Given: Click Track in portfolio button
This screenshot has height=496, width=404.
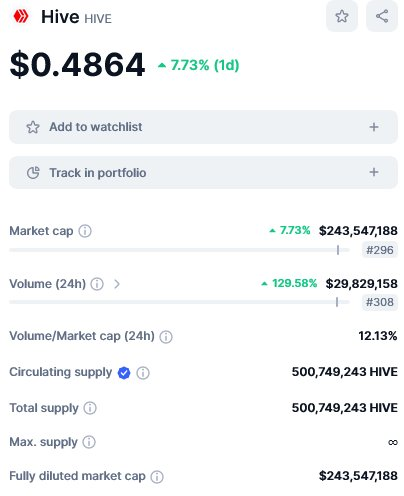Looking at the screenshot, I should click(x=203, y=172).
